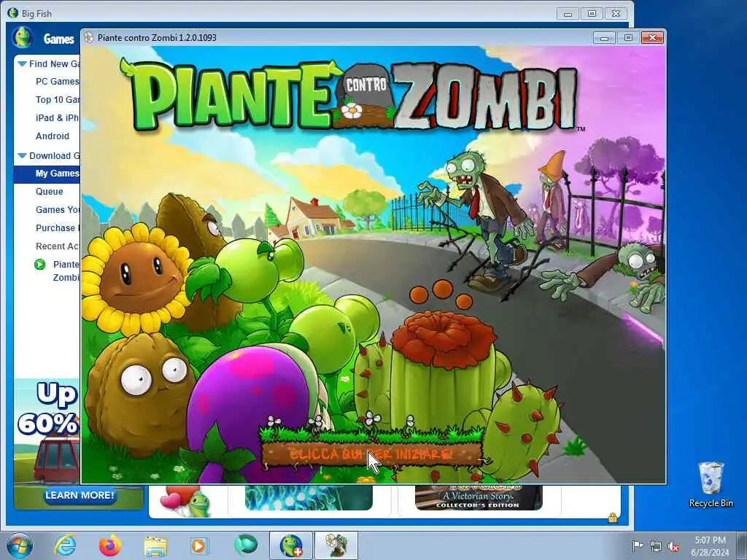747x560 pixels.
Task: Click the network tray icon
Action: tap(656, 546)
